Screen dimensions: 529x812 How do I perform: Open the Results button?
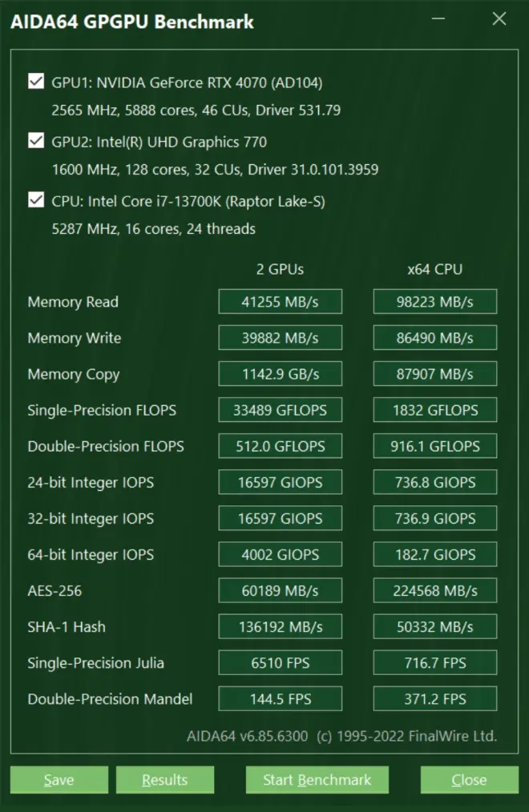tap(164, 779)
